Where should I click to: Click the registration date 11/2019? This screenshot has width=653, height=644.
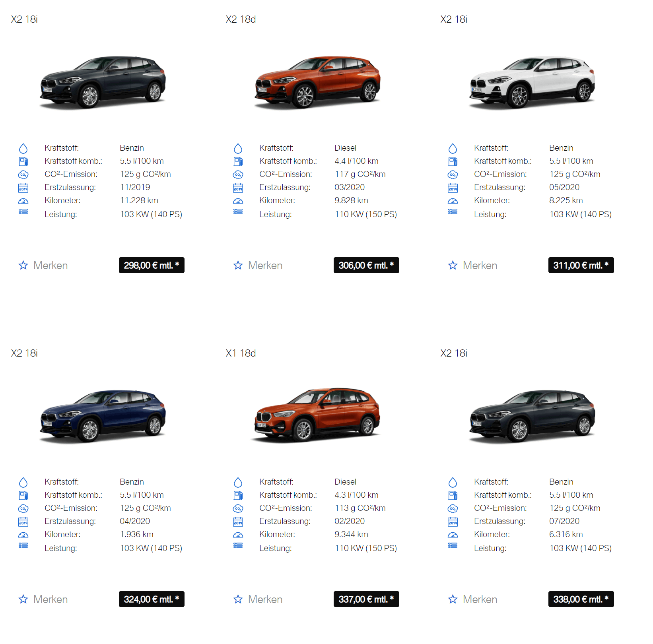coord(135,187)
